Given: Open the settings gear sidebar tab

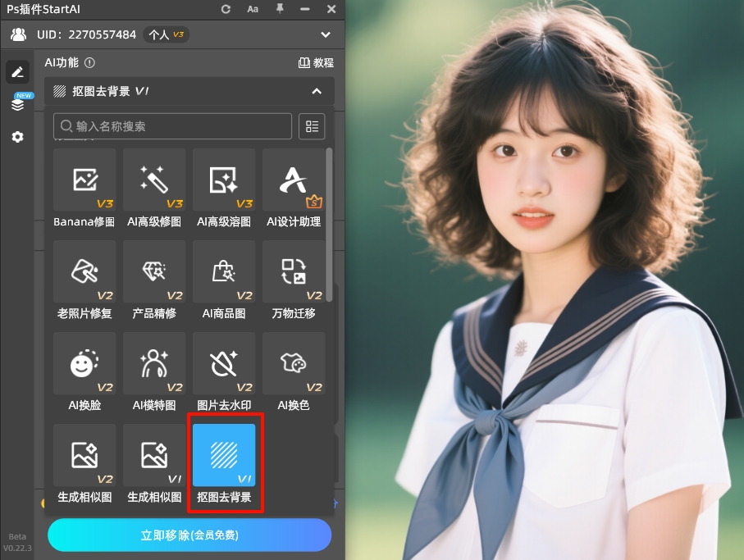Looking at the screenshot, I should [x=17, y=137].
